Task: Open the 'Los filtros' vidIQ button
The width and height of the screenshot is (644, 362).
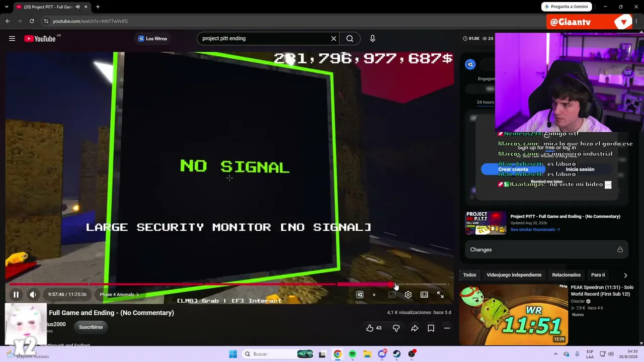Action: (152, 39)
